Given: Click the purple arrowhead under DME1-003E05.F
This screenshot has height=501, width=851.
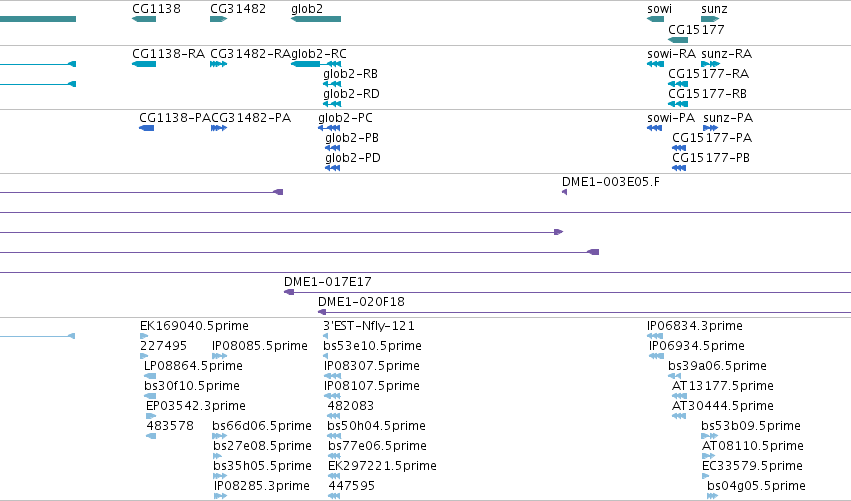Looking at the screenshot, I should pyautogui.click(x=564, y=192).
